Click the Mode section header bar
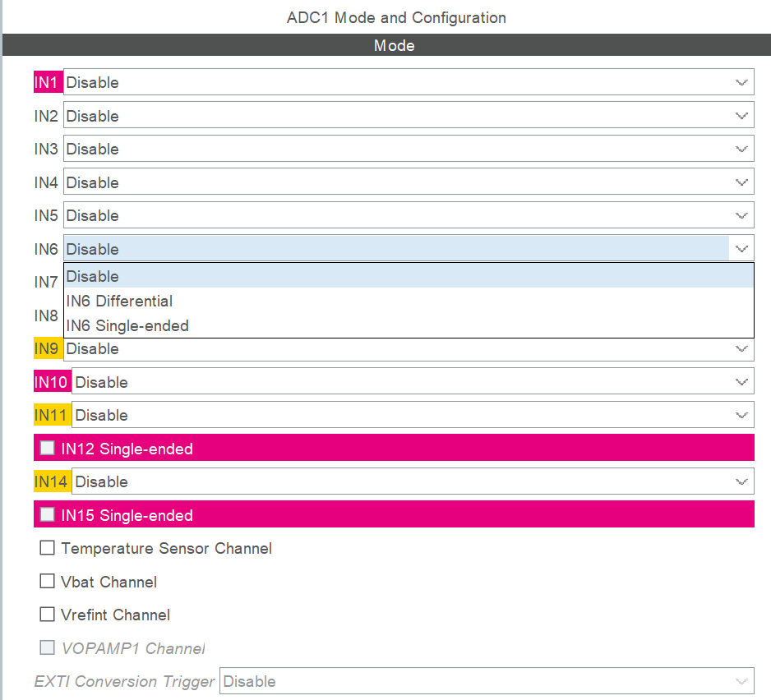771x700 pixels. coord(386,45)
